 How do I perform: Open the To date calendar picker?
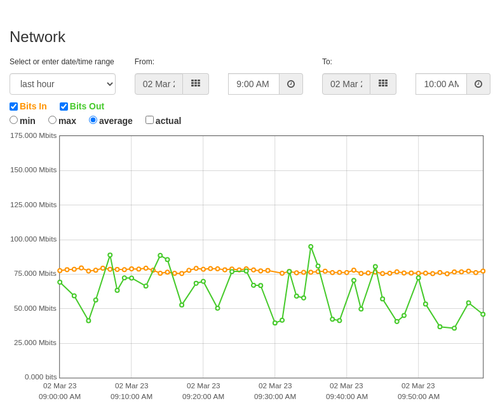click(383, 84)
